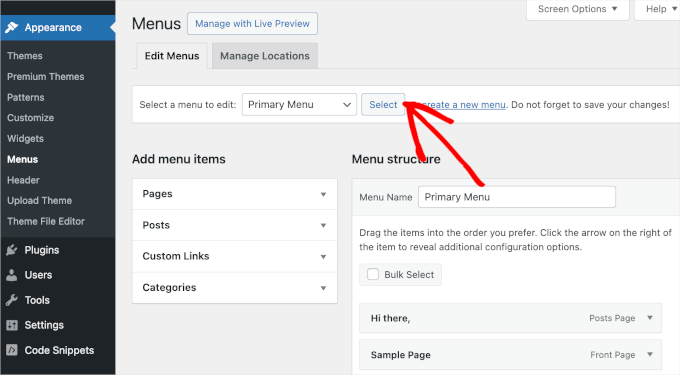Open the Code Snippets menu label
The width and height of the screenshot is (680, 375).
coord(59,350)
